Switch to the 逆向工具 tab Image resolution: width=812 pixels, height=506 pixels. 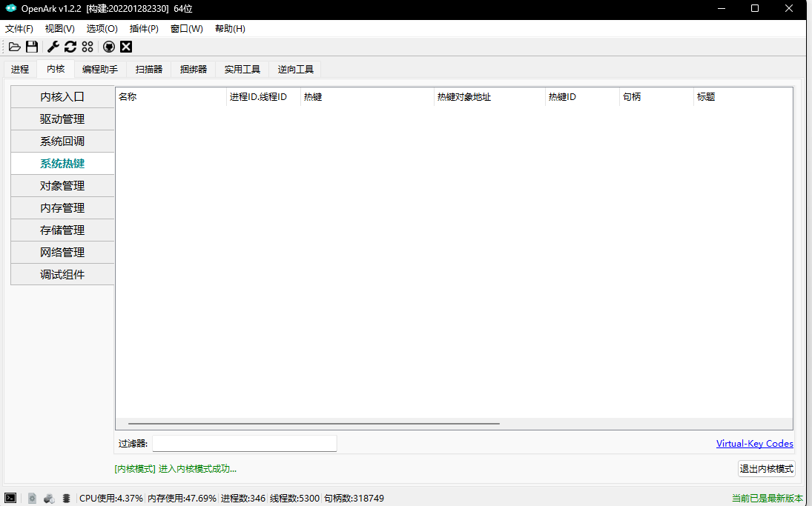(x=296, y=70)
